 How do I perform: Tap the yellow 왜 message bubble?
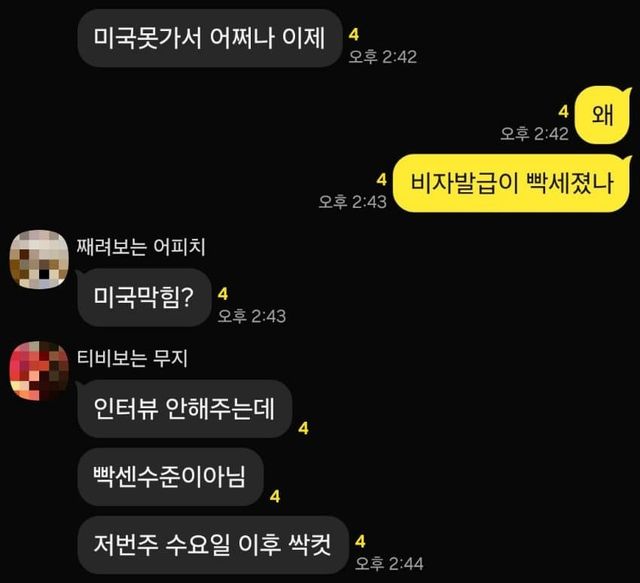602,115
